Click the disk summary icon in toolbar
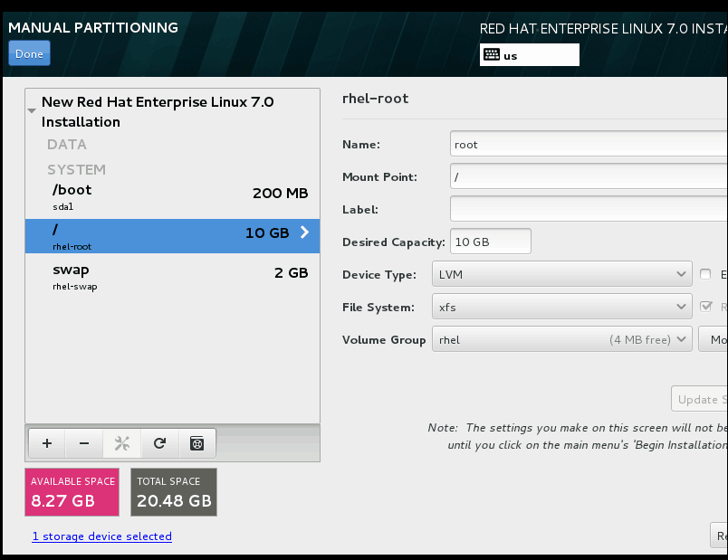The width and height of the screenshot is (728, 560). 196,443
